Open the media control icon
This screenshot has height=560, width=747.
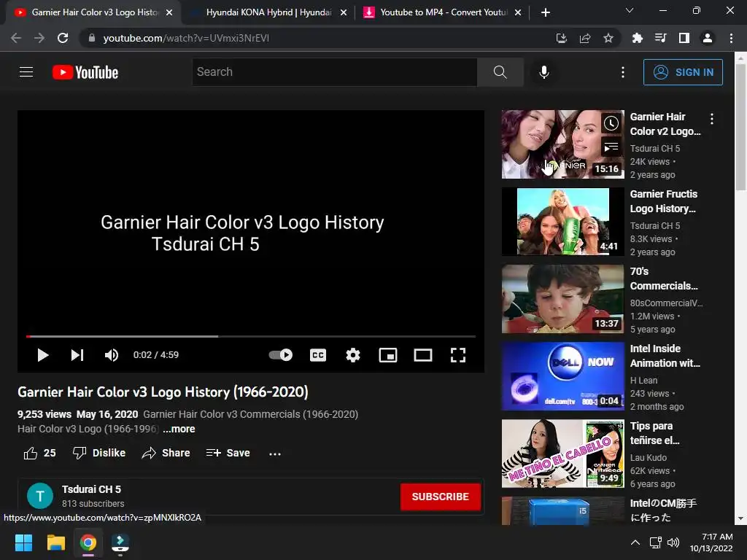[661, 38]
